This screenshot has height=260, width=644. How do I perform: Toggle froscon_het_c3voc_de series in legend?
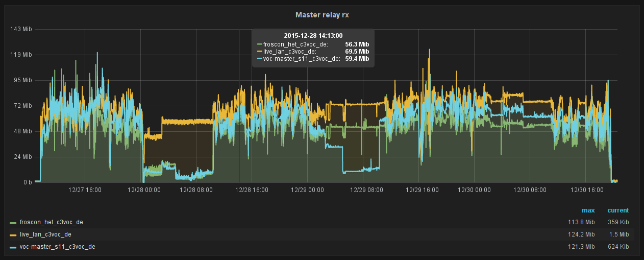point(51,222)
